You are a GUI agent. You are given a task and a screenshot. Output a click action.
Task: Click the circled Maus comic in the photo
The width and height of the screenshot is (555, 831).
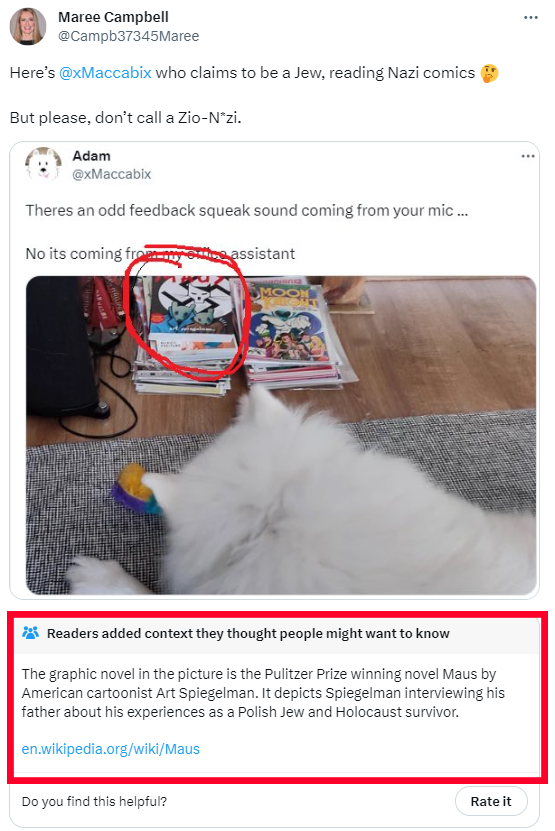(192, 321)
